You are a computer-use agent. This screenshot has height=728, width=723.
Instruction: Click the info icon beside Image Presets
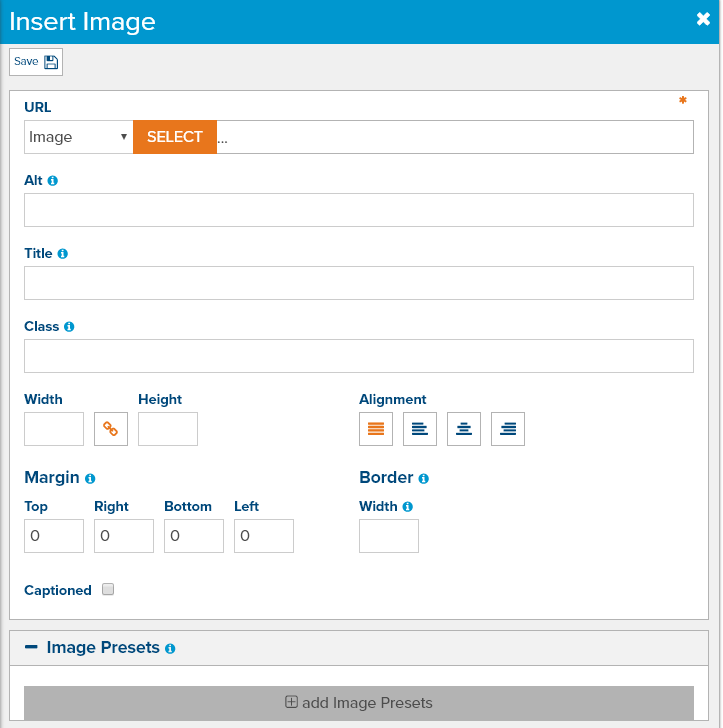170,649
